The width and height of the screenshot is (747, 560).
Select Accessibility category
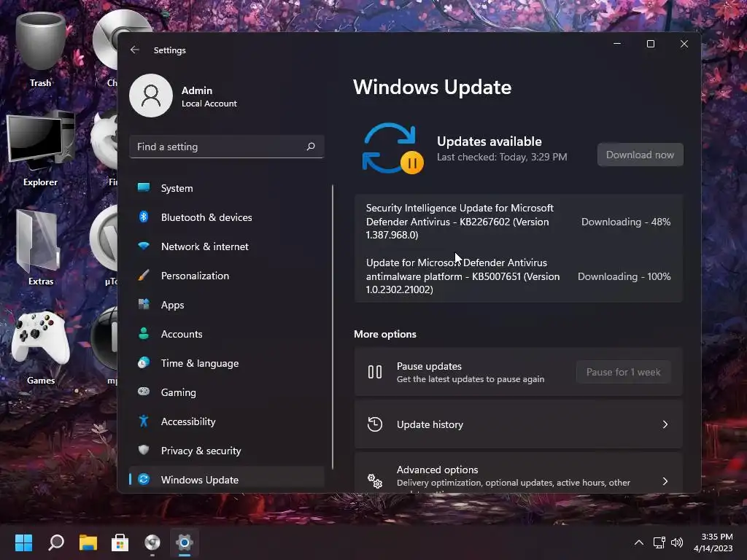click(x=227, y=421)
